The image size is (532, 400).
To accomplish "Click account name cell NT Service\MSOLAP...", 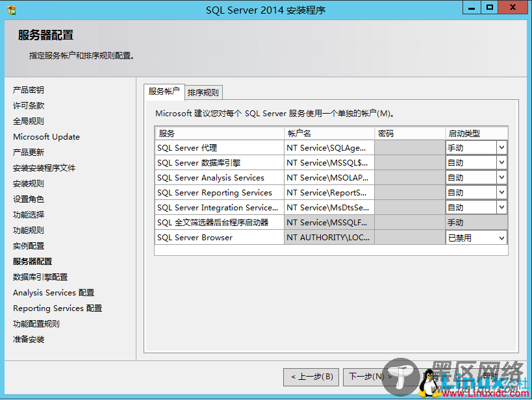I will (x=329, y=177).
